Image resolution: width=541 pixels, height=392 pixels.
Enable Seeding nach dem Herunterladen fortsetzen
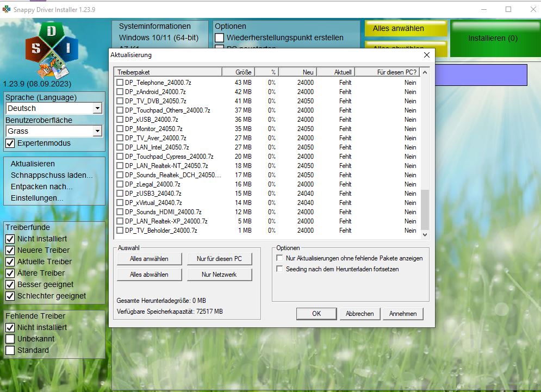pyautogui.click(x=280, y=269)
